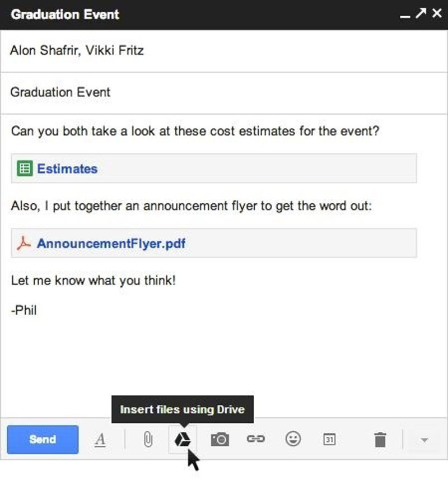Open text formatting options
The height and width of the screenshot is (490, 448).
pyautogui.click(x=100, y=440)
